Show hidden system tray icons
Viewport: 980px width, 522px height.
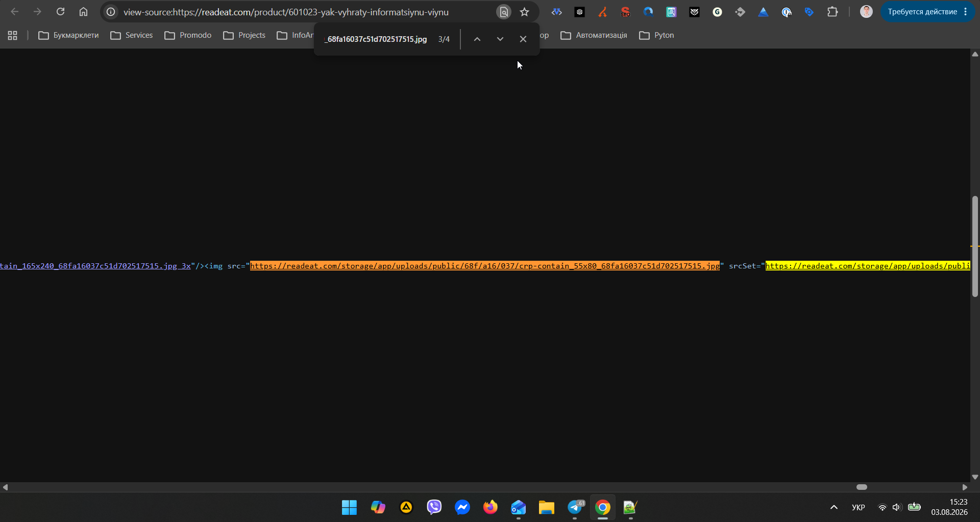tap(834, 507)
